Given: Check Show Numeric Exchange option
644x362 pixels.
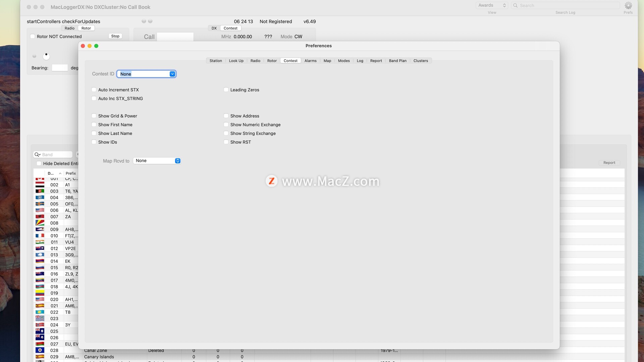Looking at the screenshot, I should [x=226, y=125].
